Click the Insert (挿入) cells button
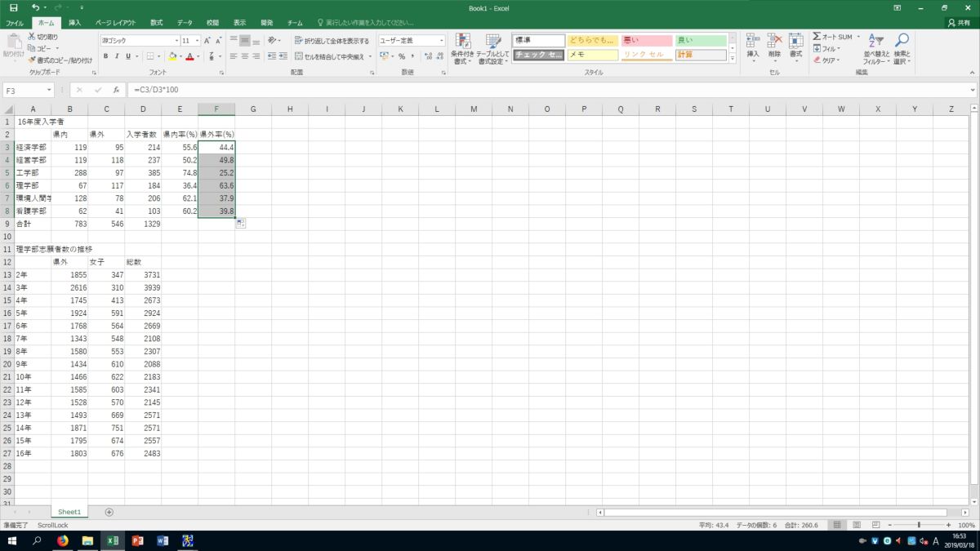The width and height of the screenshot is (980, 551). point(753,47)
